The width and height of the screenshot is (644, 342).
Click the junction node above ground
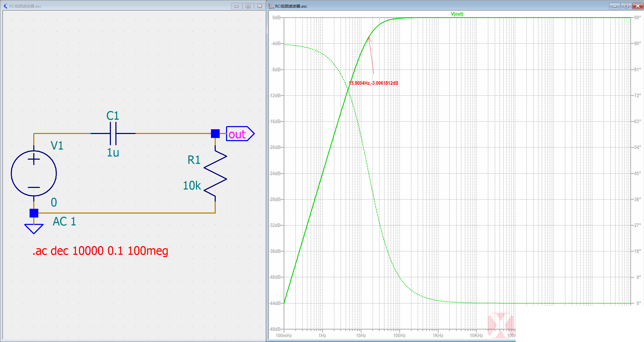34,213
